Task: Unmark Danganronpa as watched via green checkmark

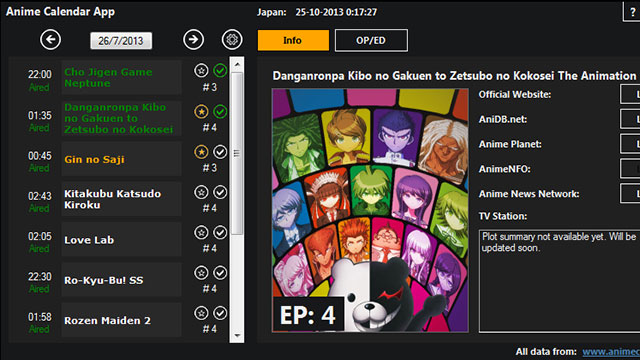Action: [x=220, y=111]
